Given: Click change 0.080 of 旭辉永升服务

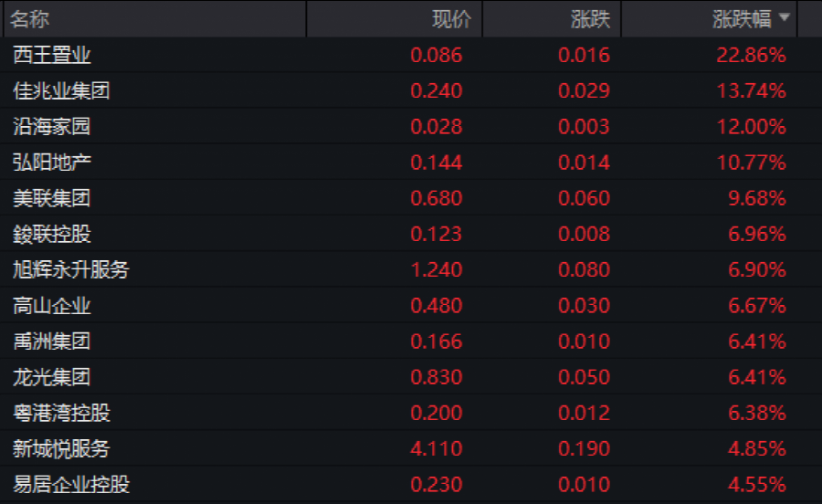Looking at the screenshot, I should tap(584, 270).
